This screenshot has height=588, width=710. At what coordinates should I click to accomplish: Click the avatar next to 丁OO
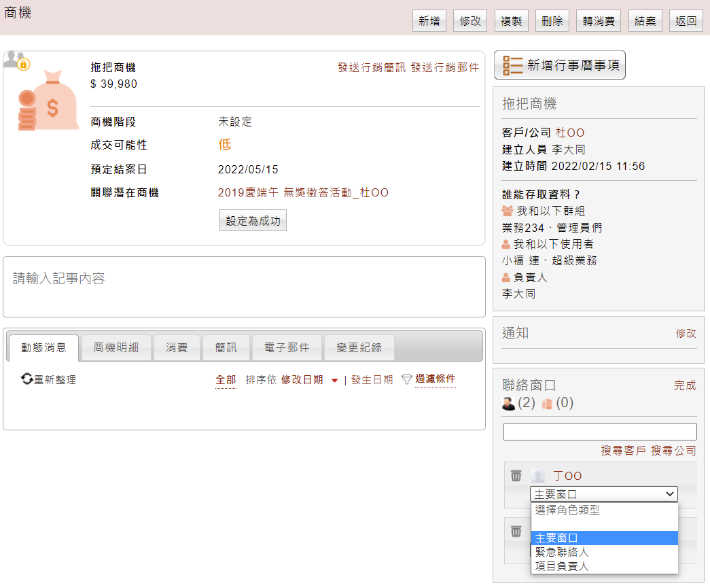coord(538,476)
